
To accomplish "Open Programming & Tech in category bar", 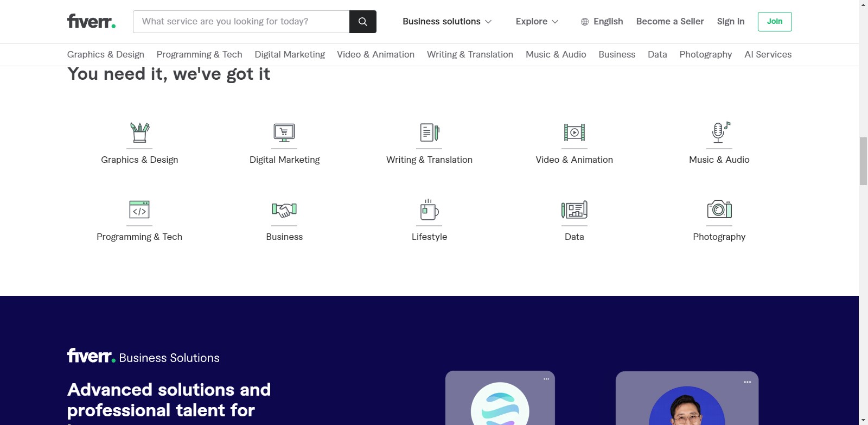I will click(199, 55).
